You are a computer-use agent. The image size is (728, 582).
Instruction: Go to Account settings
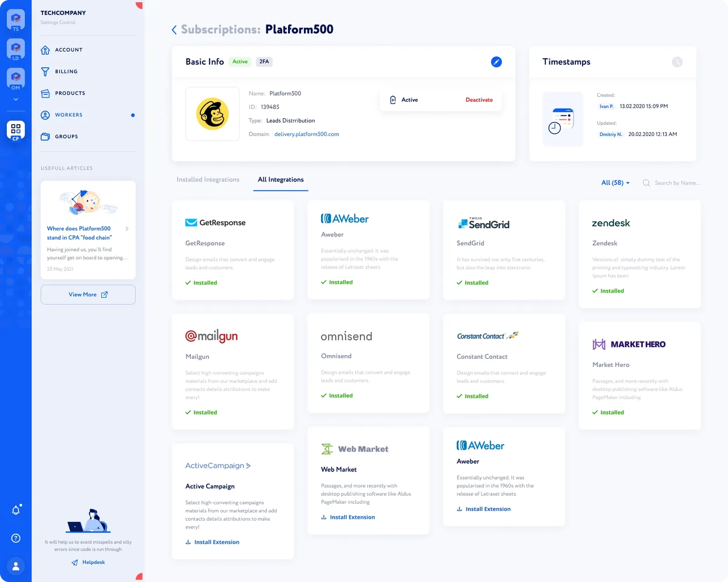[69, 50]
